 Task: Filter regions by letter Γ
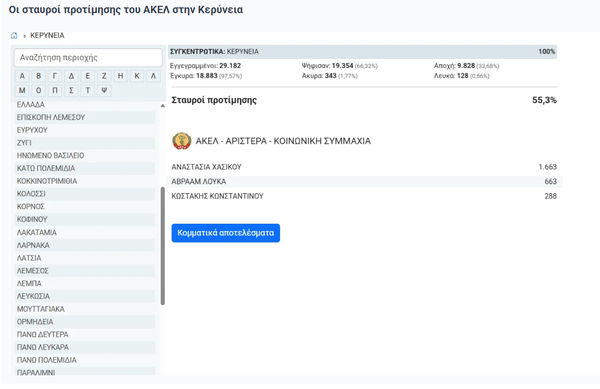coord(55,76)
